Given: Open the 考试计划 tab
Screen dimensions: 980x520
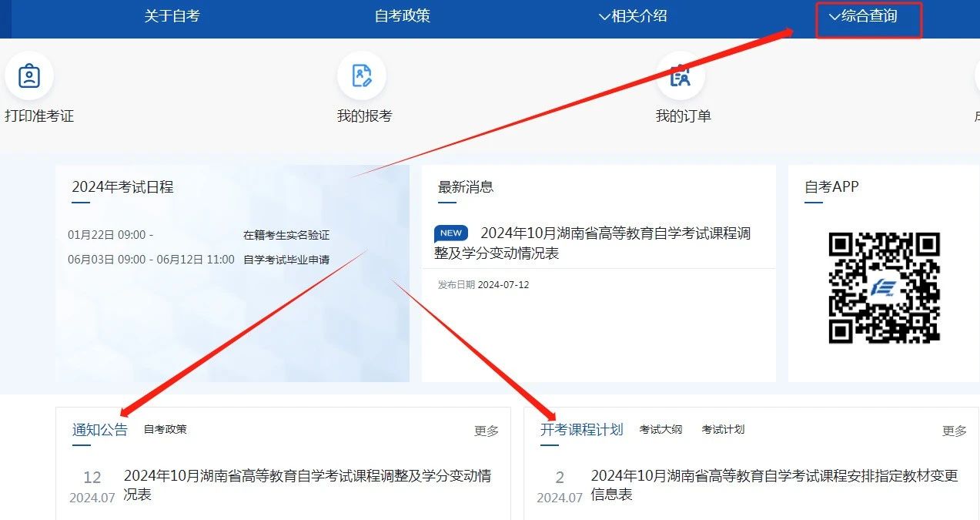Looking at the screenshot, I should pyautogui.click(x=723, y=429).
